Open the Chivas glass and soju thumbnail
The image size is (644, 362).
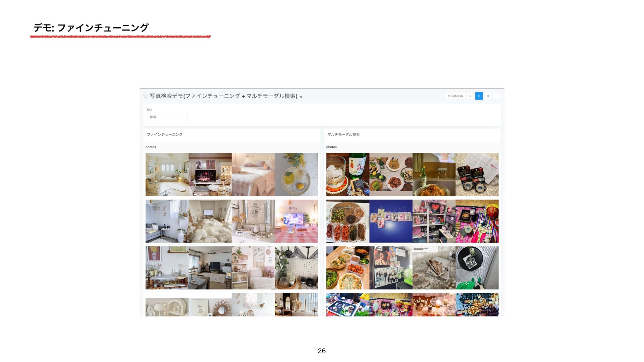(x=347, y=174)
